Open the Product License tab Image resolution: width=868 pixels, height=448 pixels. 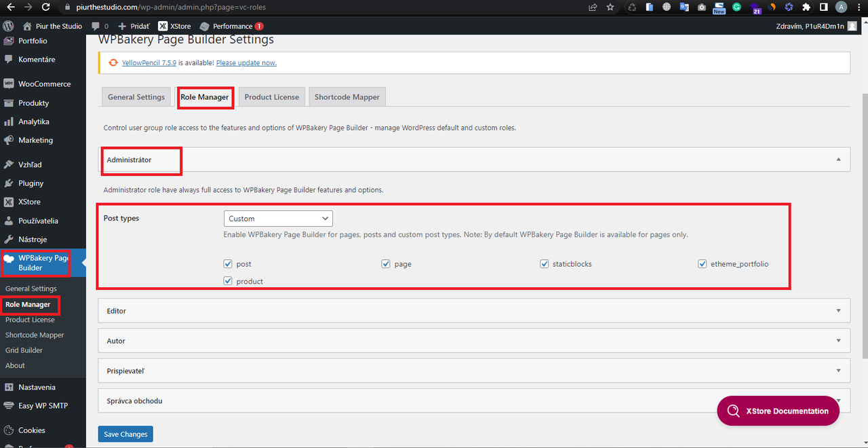coord(271,97)
